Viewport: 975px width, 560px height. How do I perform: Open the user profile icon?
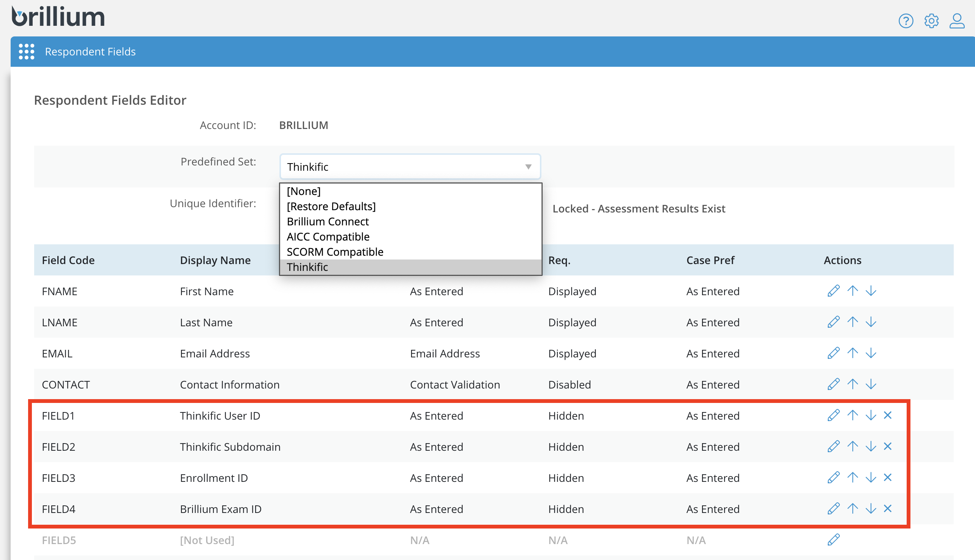click(x=956, y=21)
